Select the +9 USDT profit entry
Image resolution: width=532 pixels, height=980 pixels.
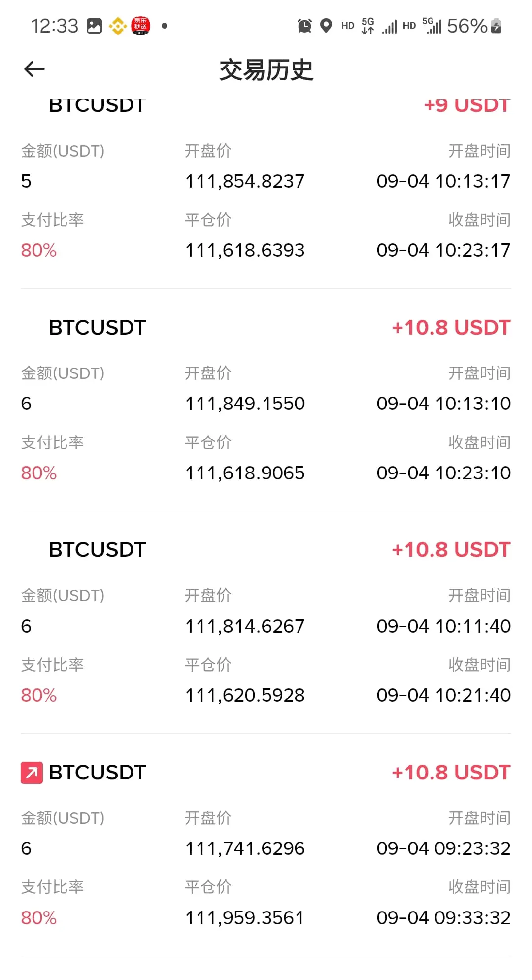[467, 105]
